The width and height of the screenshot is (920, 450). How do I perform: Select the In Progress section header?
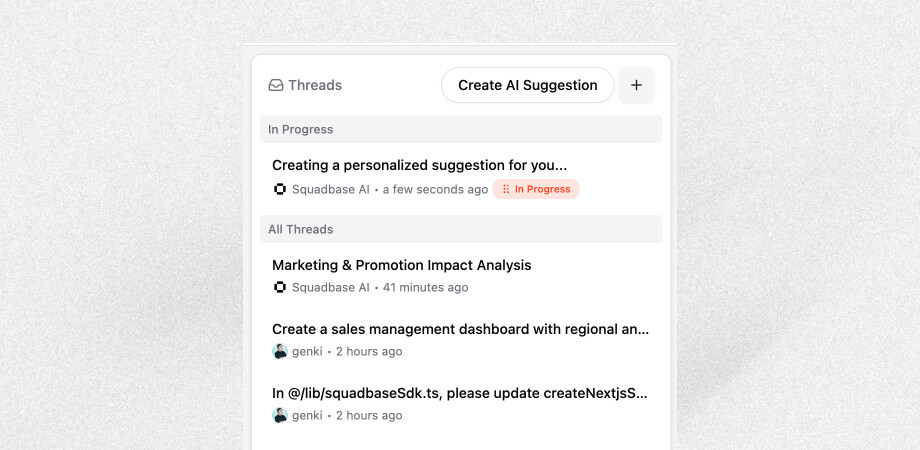pos(461,129)
